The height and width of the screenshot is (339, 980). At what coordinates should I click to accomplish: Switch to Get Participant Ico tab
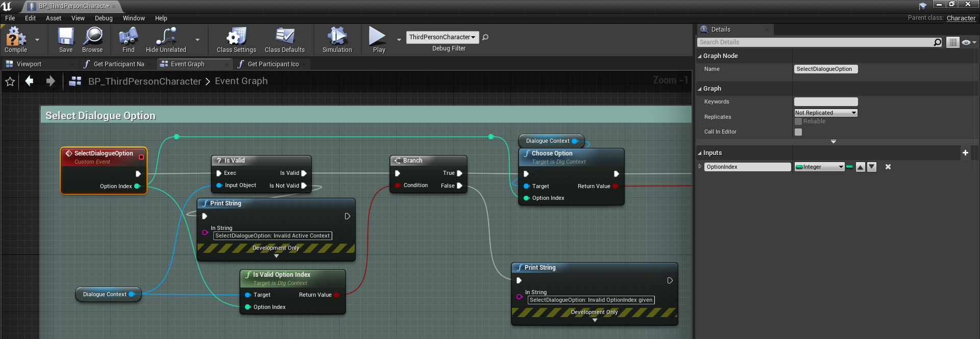(273, 64)
